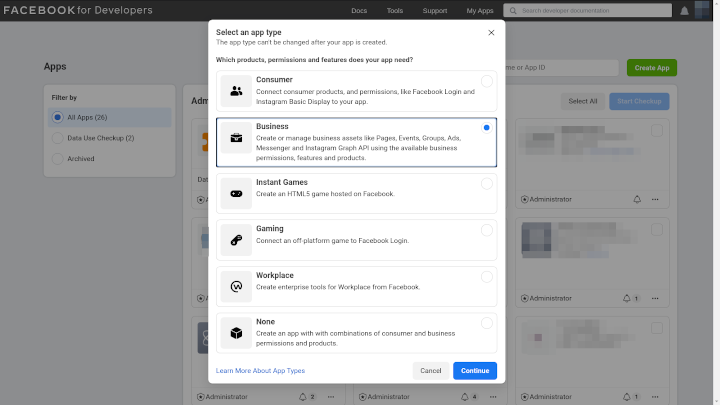Select the None app type radio

point(487,323)
